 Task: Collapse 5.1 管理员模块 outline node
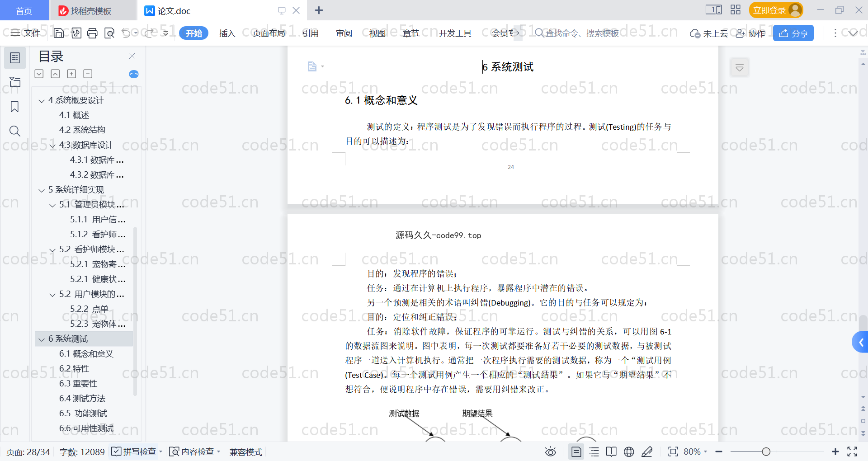coord(52,205)
